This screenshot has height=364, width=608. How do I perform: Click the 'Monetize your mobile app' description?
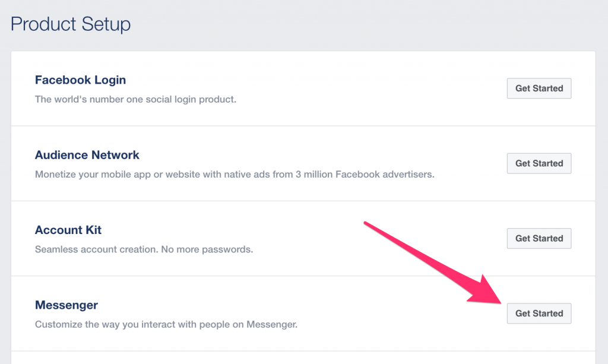tap(235, 175)
